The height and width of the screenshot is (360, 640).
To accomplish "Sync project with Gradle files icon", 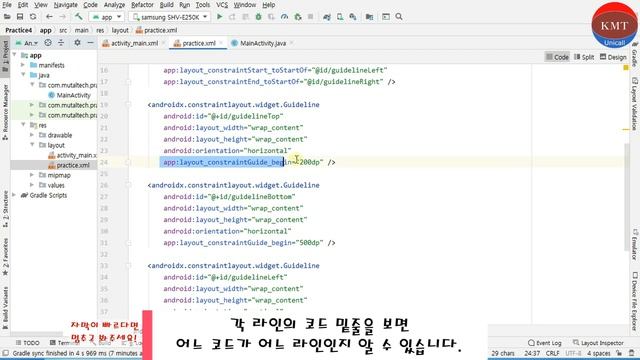I will [x=327, y=17].
